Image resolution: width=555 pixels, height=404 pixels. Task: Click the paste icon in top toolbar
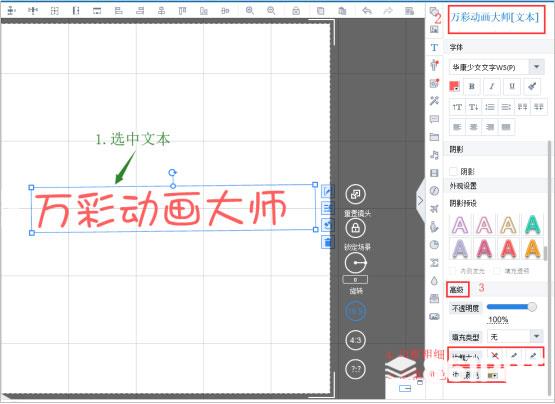pos(342,11)
